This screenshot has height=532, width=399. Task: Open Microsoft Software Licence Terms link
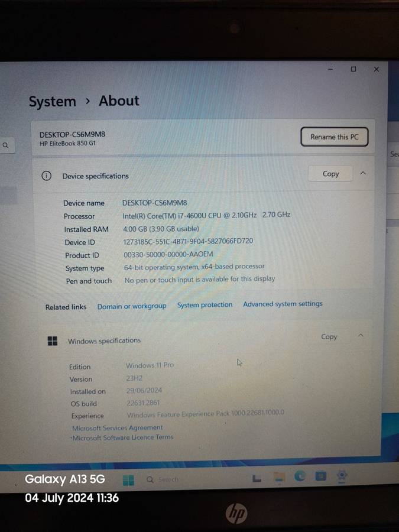(123, 437)
